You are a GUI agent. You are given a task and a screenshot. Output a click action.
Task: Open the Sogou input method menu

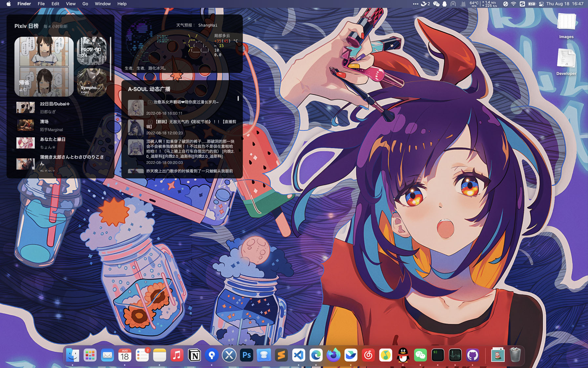pos(522,4)
